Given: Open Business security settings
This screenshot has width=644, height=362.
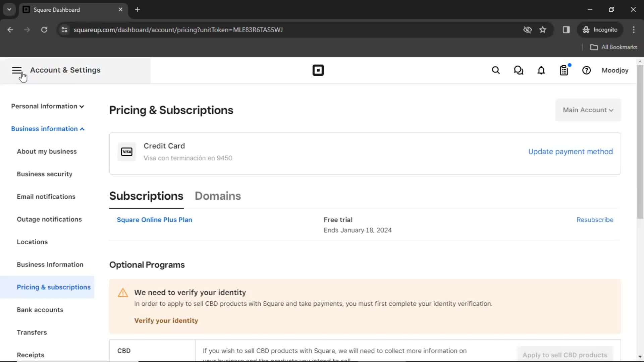Looking at the screenshot, I should (45, 174).
